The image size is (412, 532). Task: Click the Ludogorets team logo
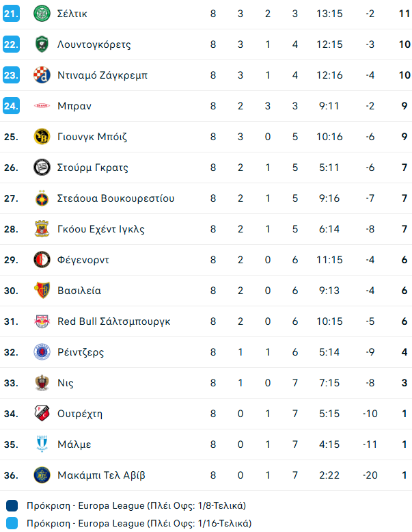point(42,44)
